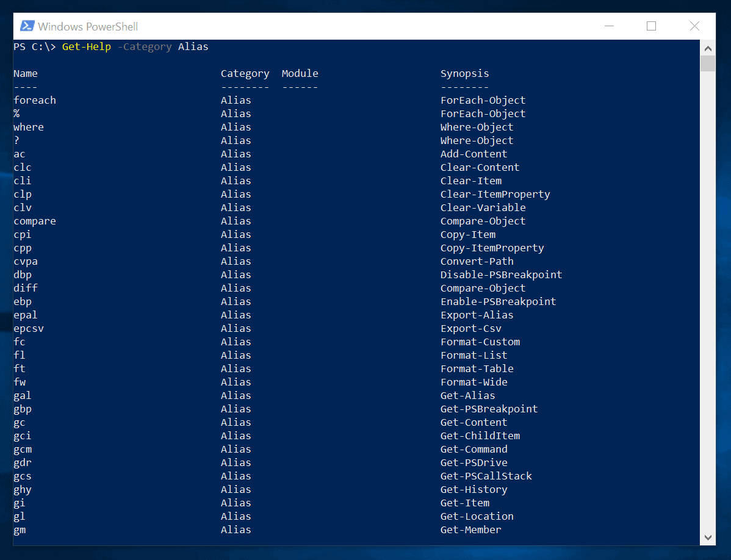This screenshot has height=560, width=731.
Task: Minimize the Windows PowerShell window
Action: click(609, 26)
